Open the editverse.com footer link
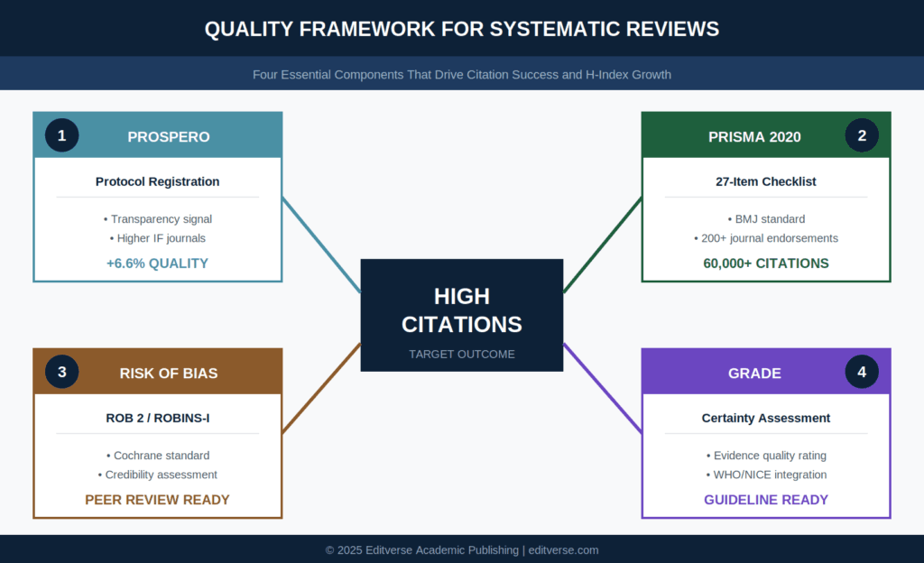 pos(563,549)
